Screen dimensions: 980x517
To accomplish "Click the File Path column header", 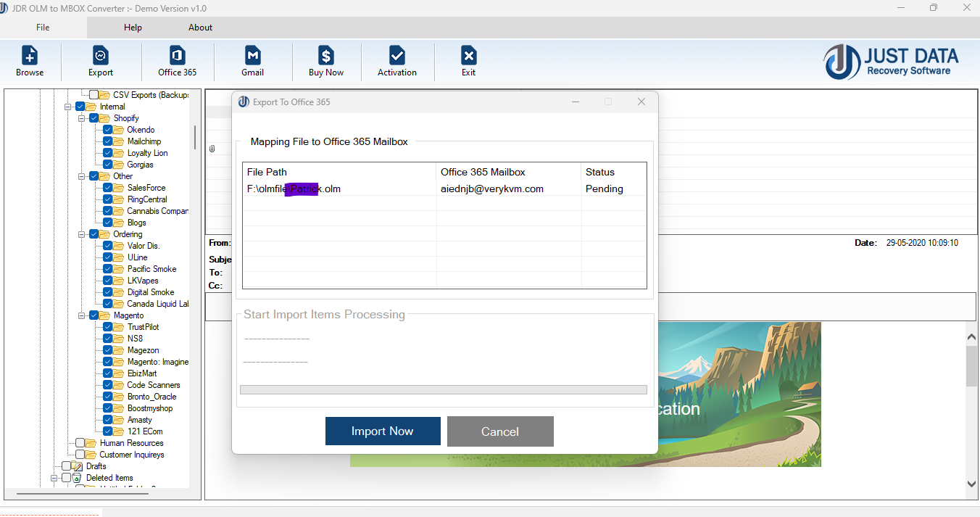I will pos(339,172).
